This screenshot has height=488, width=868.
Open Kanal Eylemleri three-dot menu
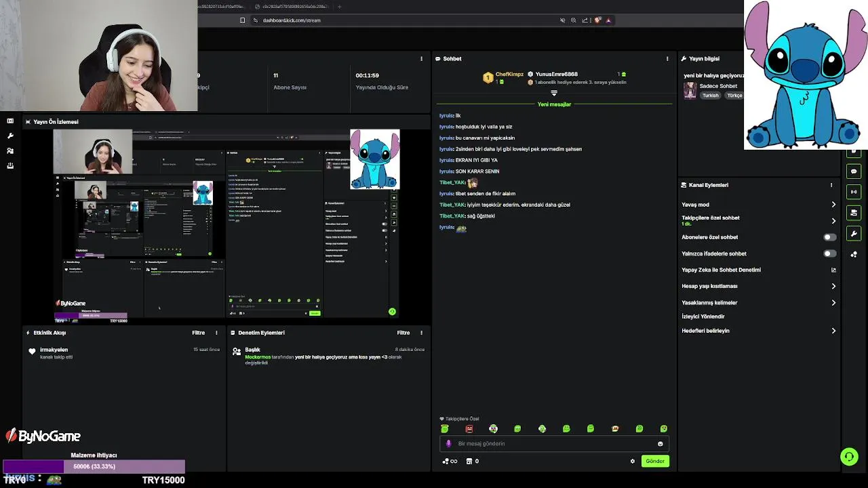point(831,185)
